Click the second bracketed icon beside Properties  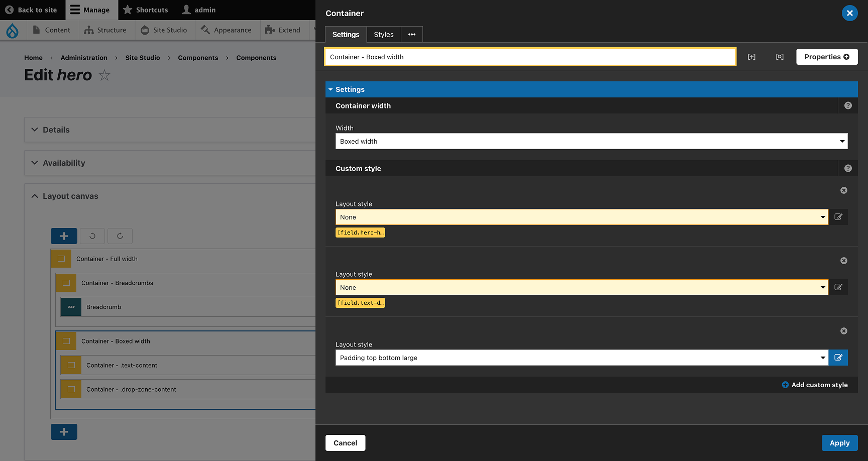coord(780,57)
